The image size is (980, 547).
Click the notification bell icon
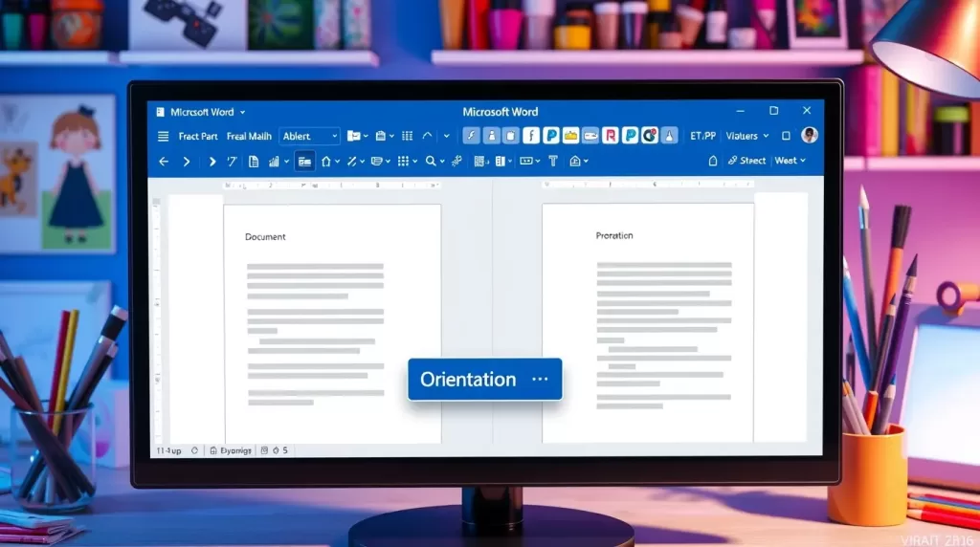[x=712, y=161]
